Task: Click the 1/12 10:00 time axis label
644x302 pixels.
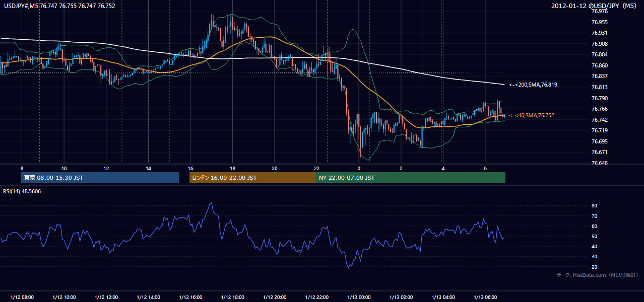Action: click(x=64, y=297)
